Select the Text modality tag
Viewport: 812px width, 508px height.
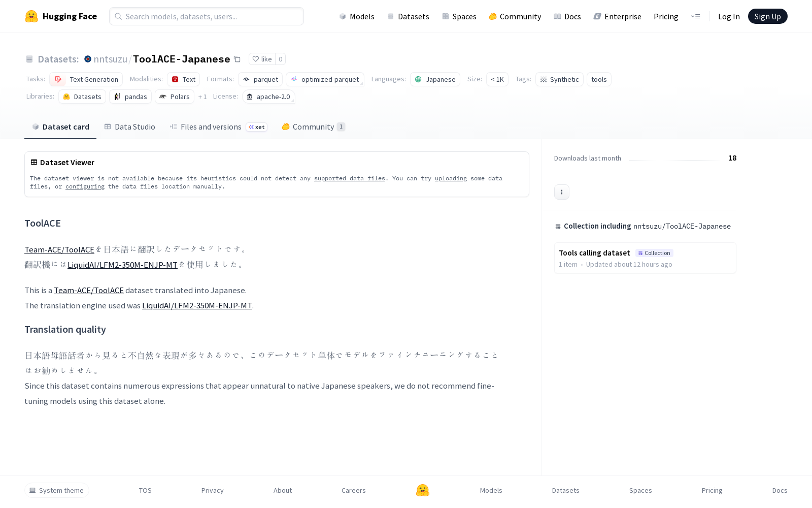point(183,79)
